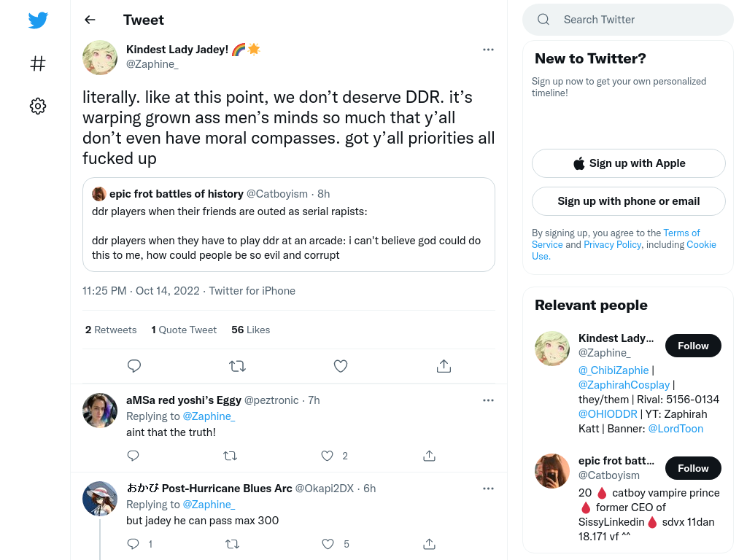747x560 pixels.
Task: Go back using the arrow beside Tweet
Action: [x=90, y=20]
